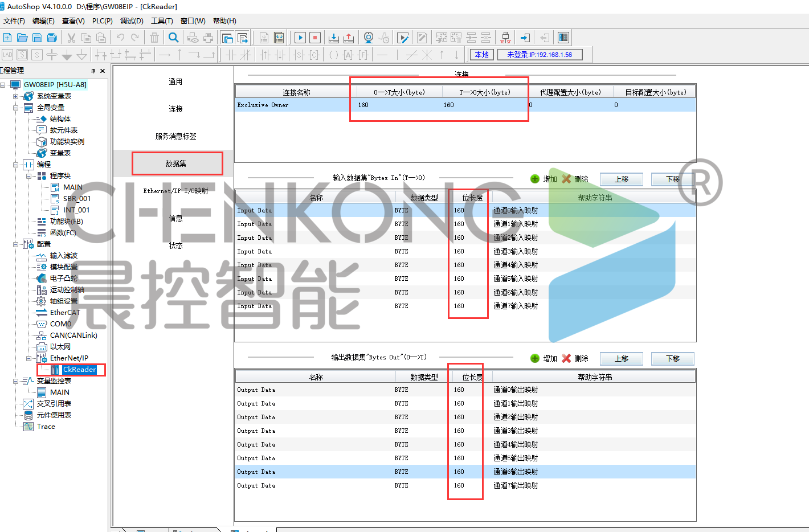Select SBR_001 program block in tree
Viewport: 809px width, 532px height.
77,199
